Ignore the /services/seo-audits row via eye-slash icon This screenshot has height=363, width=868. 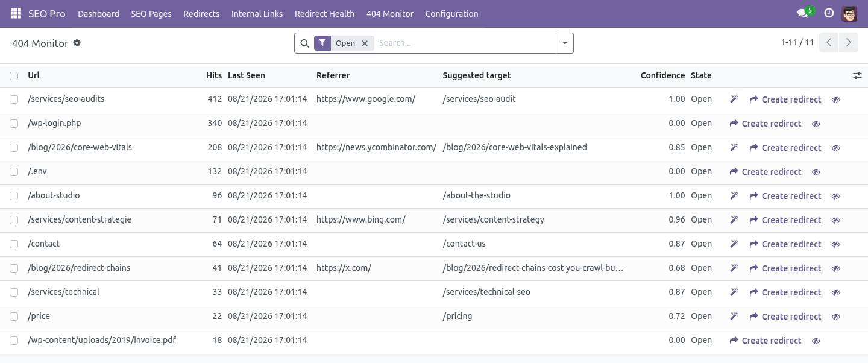[x=836, y=99]
